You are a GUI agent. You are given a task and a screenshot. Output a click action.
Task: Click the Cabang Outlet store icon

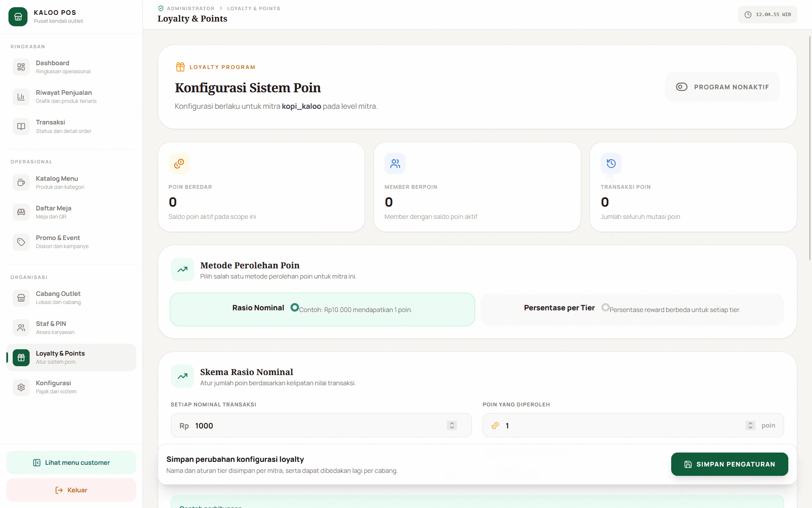click(21, 298)
